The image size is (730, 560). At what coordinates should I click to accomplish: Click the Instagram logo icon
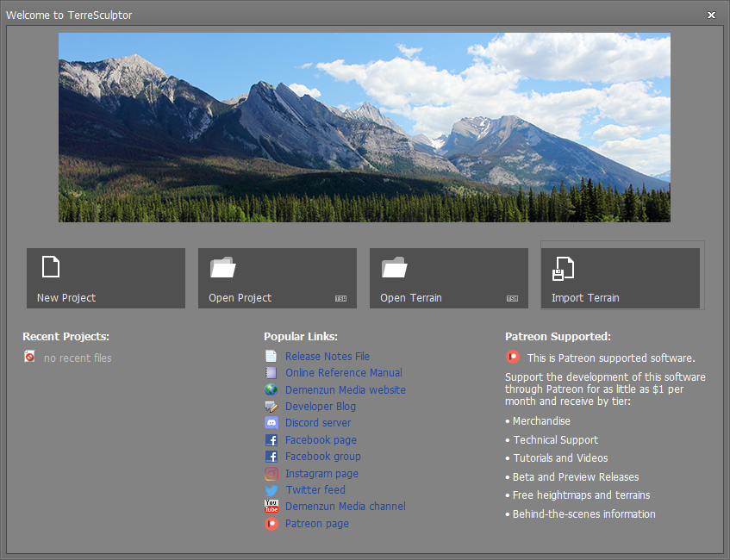pos(271,474)
